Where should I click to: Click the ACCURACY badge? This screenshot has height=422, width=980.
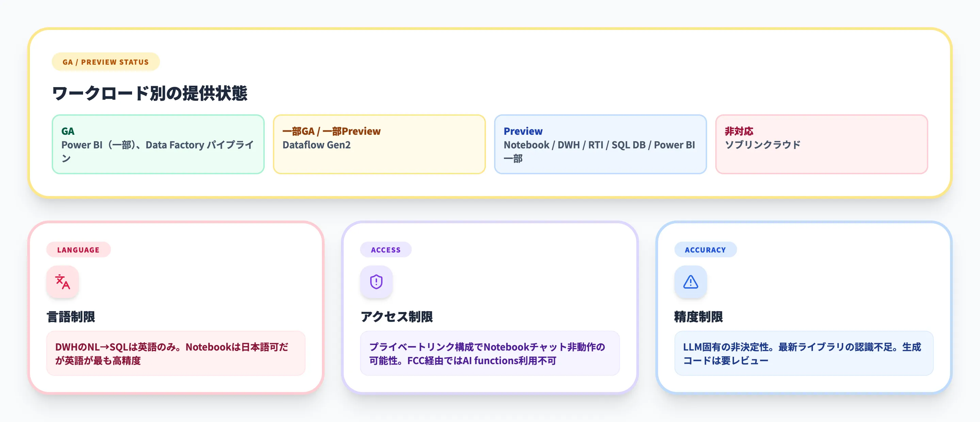coord(705,249)
